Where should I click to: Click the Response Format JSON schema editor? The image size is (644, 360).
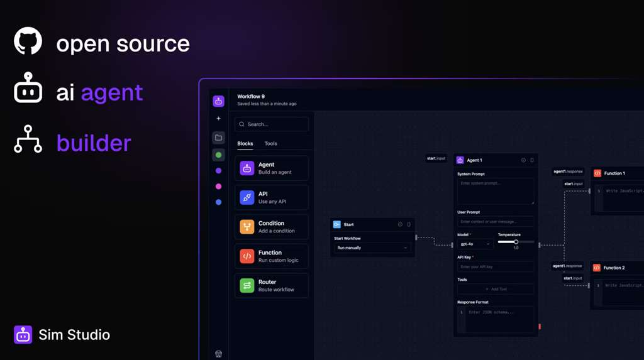click(496, 319)
